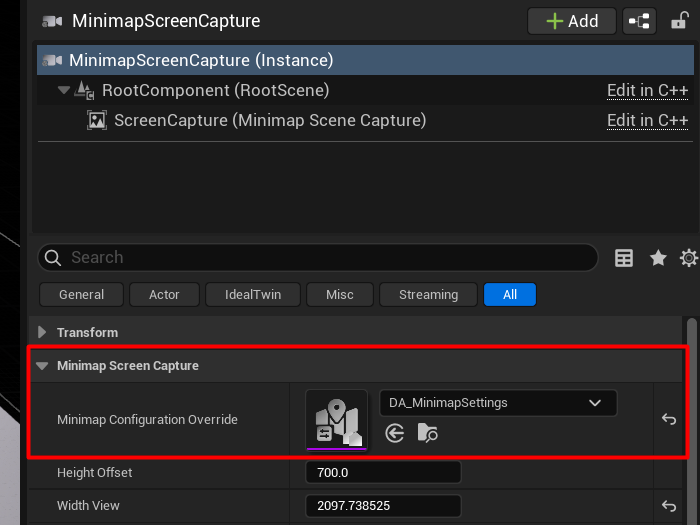This screenshot has width=700, height=525.
Task: Click the use selected asset arrow icon
Action: (395, 433)
